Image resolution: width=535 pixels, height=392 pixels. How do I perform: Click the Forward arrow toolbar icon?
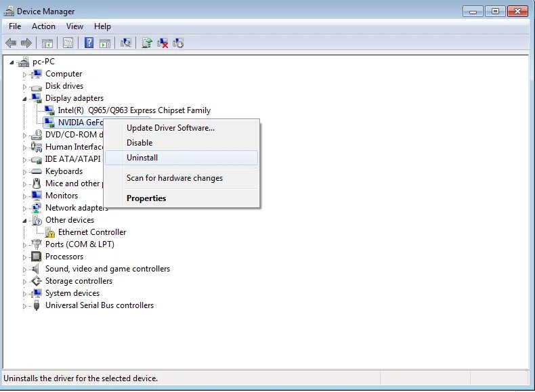pos(26,43)
